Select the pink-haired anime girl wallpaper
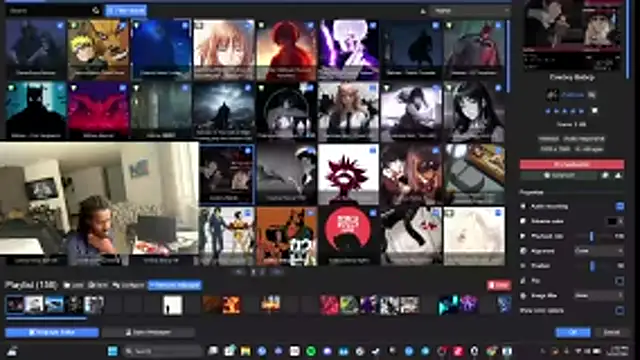Viewport: 640px width, 360px height. (x=224, y=49)
